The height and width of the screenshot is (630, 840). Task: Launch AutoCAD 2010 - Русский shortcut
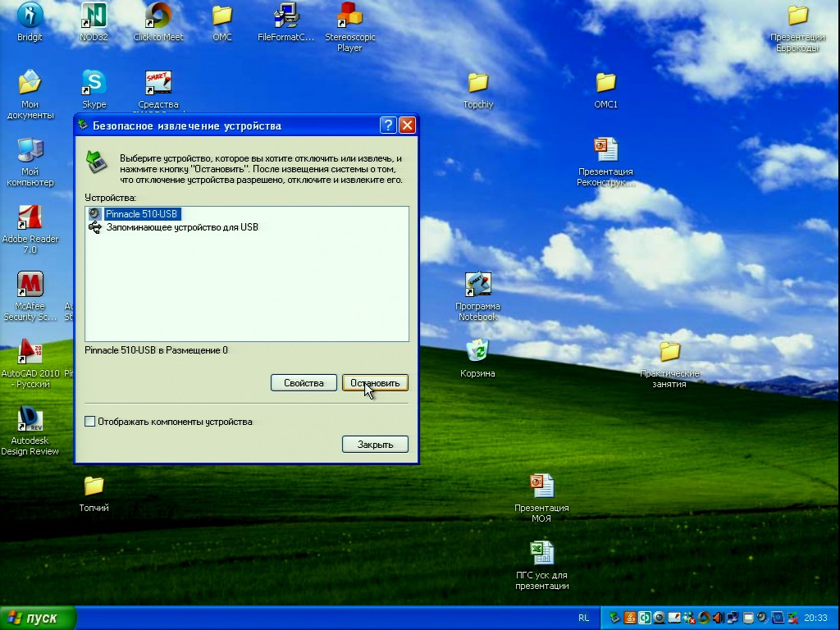pos(30,363)
